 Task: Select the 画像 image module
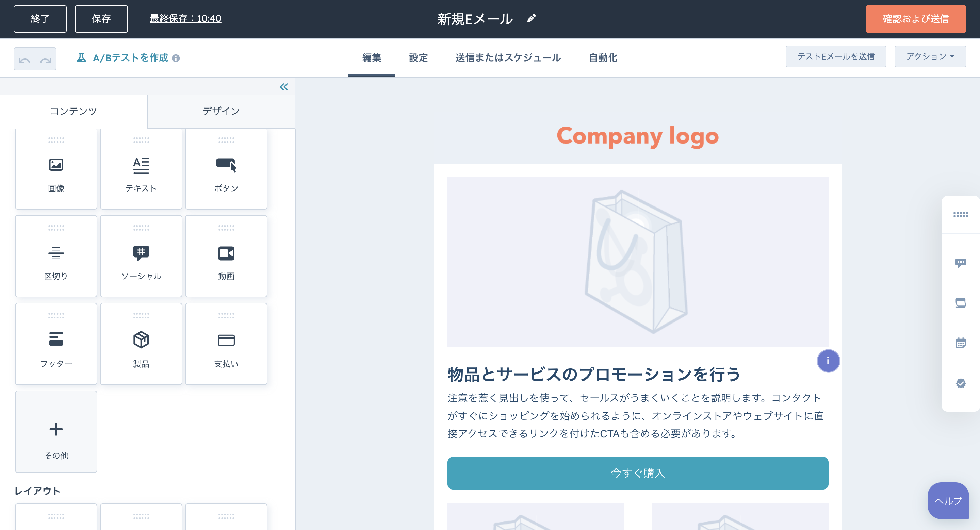pos(56,169)
